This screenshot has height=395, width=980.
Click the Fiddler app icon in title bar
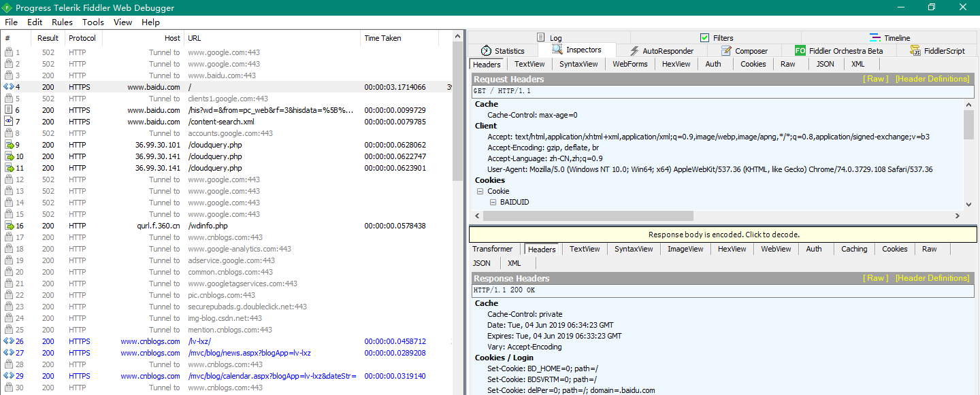pos(7,8)
